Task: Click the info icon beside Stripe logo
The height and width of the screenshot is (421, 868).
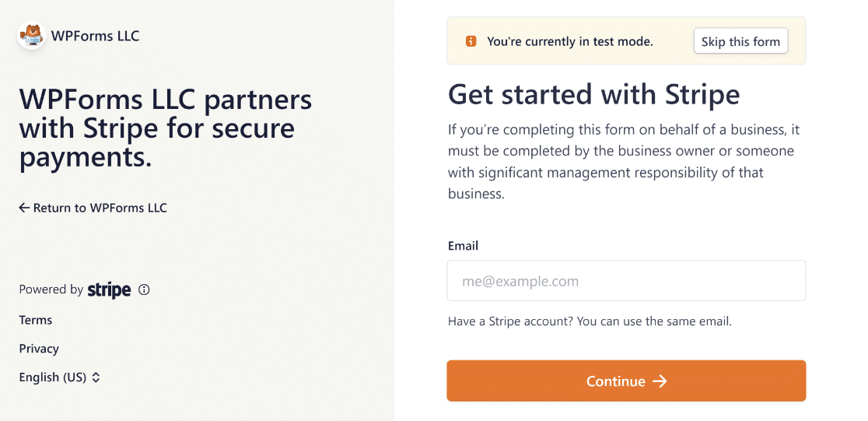Action: coord(144,289)
